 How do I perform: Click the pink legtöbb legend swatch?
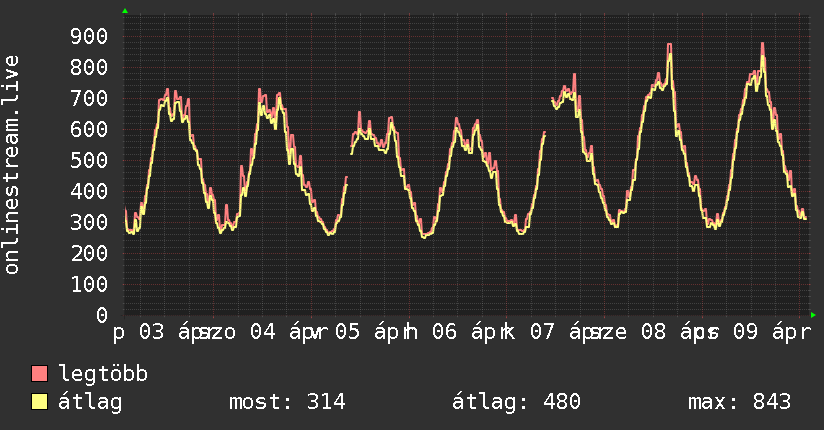tap(40, 375)
